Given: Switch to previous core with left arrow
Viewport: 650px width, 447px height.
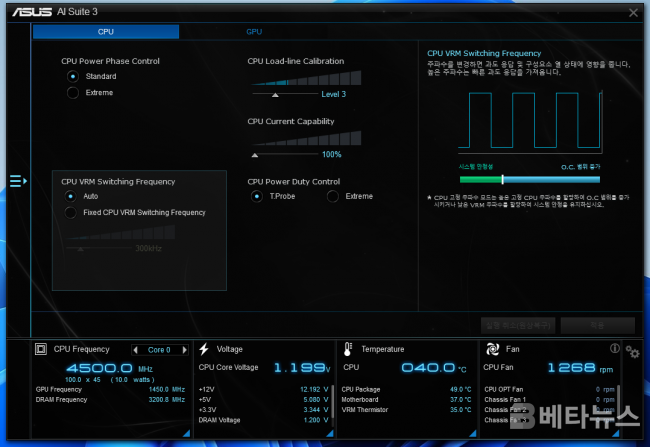Looking at the screenshot, I should tap(135, 350).
